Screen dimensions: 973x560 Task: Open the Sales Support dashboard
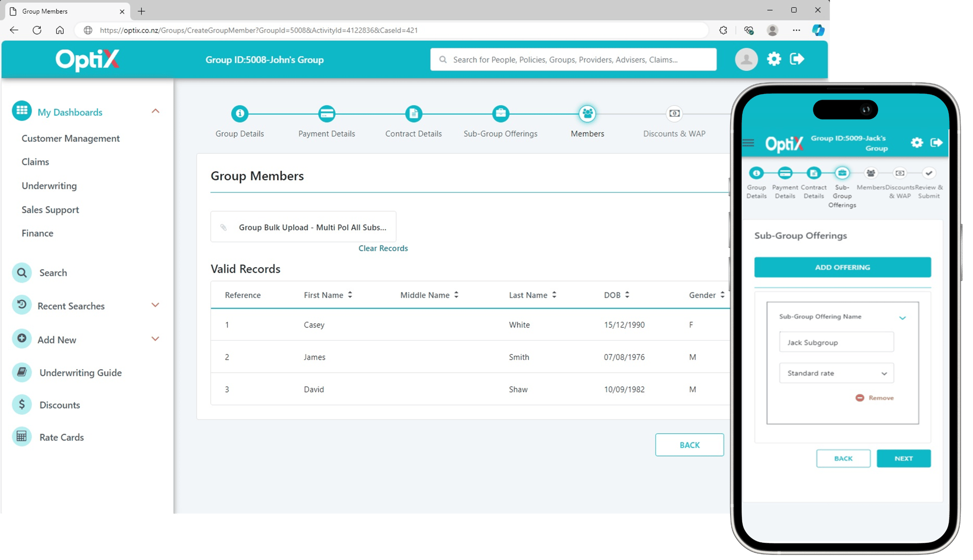pyautogui.click(x=50, y=209)
